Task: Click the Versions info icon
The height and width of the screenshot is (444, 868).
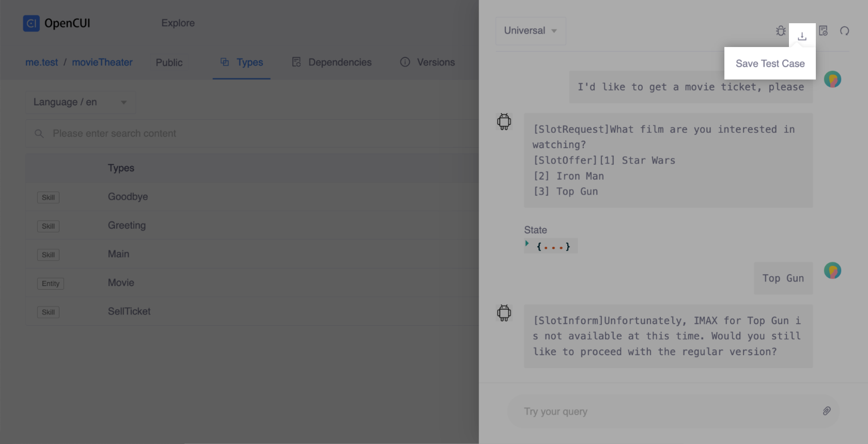Action: pyautogui.click(x=405, y=62)
